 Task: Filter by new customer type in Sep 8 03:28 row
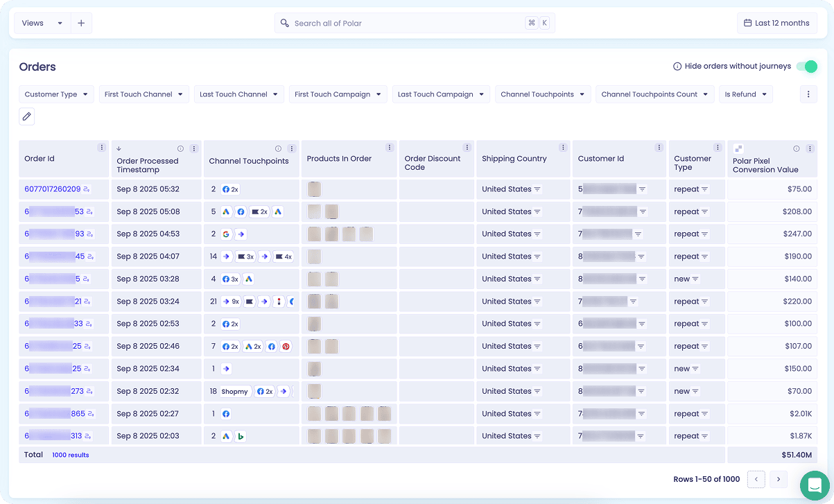tap(695, 279)
